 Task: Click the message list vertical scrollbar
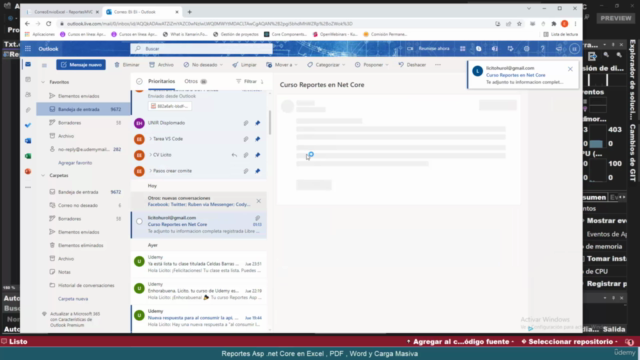269,122
